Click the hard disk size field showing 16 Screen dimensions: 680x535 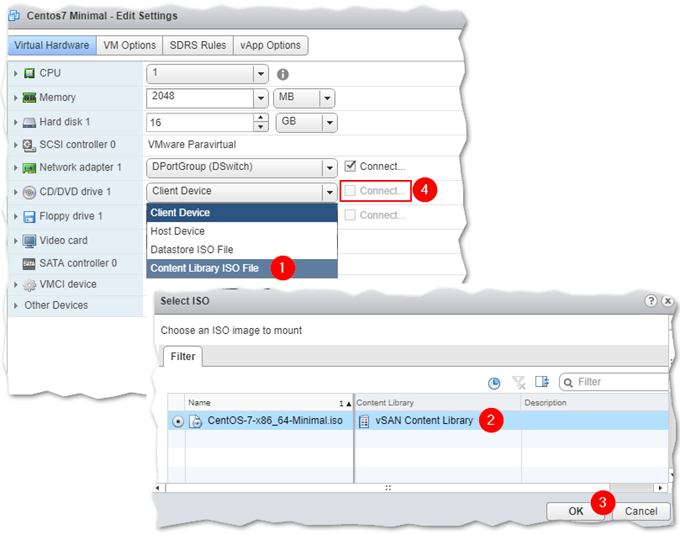[x=200, y=123]
